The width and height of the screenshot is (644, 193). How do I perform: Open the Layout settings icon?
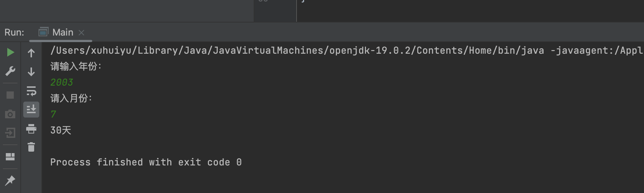[10, 156]
